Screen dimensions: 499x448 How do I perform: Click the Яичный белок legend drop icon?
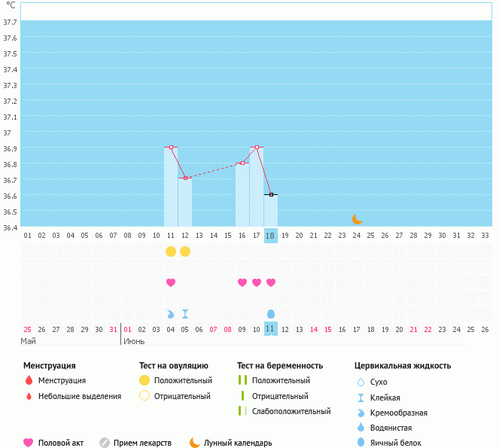[x=361, y=443]
